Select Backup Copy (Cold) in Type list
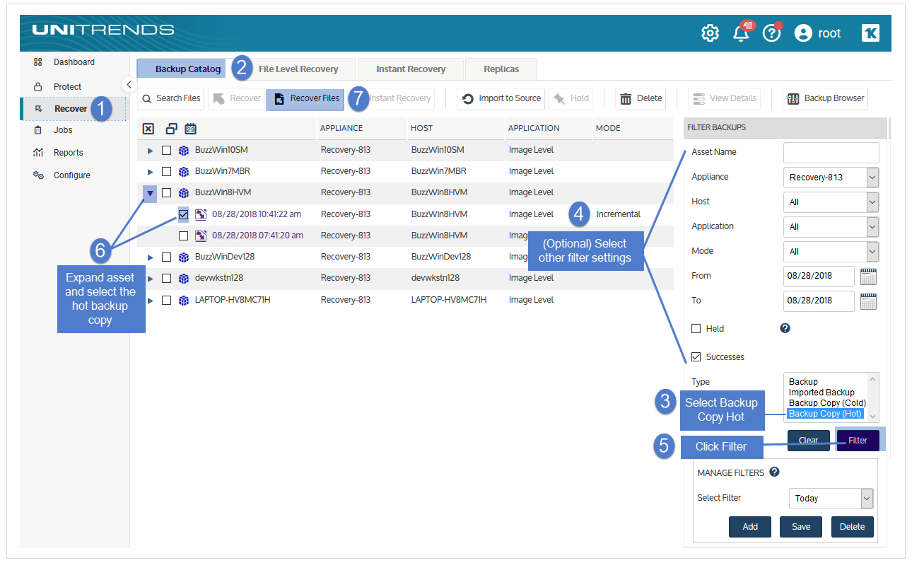Image resolution: width=924 pixels, height=575 pixels. pyautogui.click(x=827, y=403)
